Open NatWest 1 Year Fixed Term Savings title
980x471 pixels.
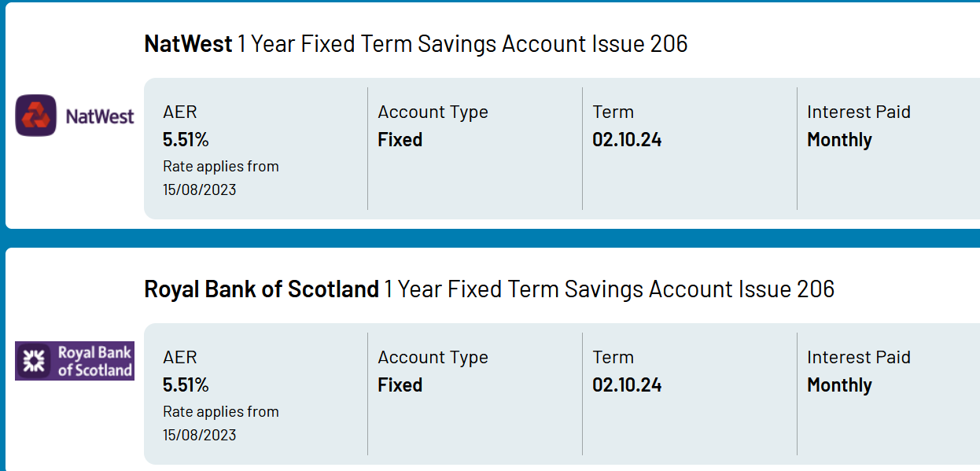coord(416,44)
